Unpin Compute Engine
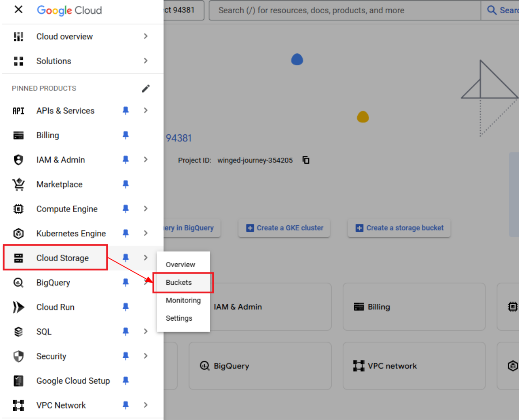519x420 pixels. [125, 208]
